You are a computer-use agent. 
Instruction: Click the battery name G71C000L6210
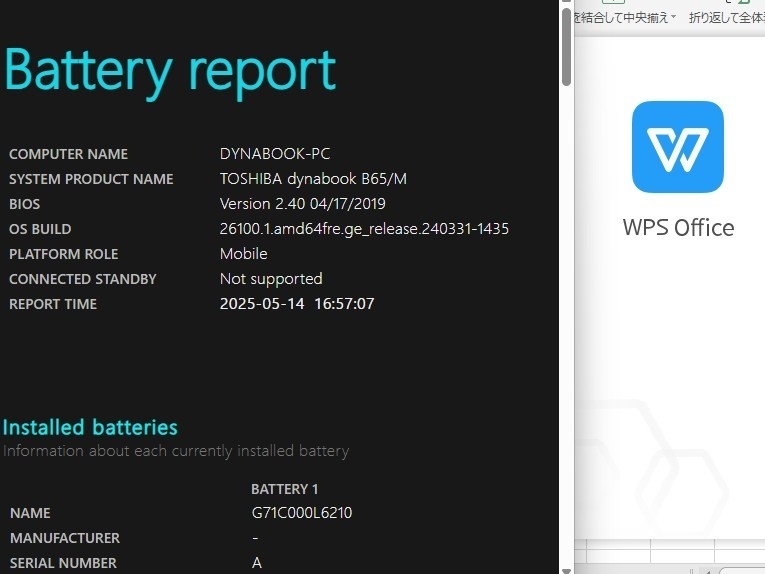[x=302, y=513]
